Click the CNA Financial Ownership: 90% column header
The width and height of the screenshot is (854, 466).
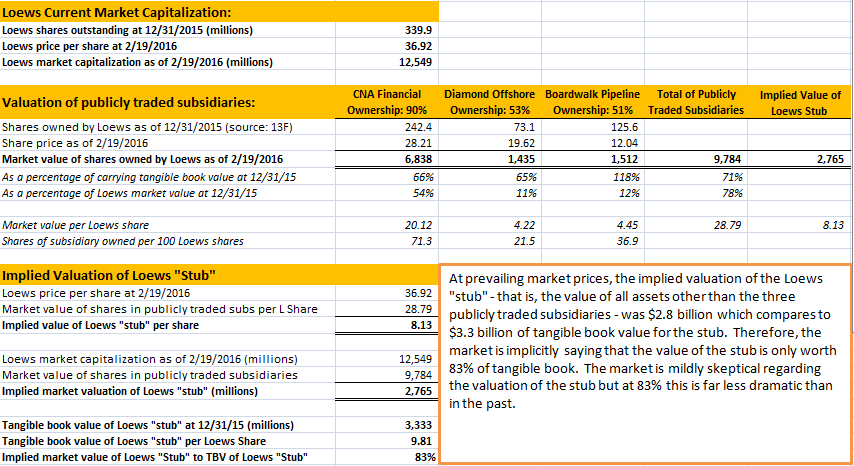point(387,102)
